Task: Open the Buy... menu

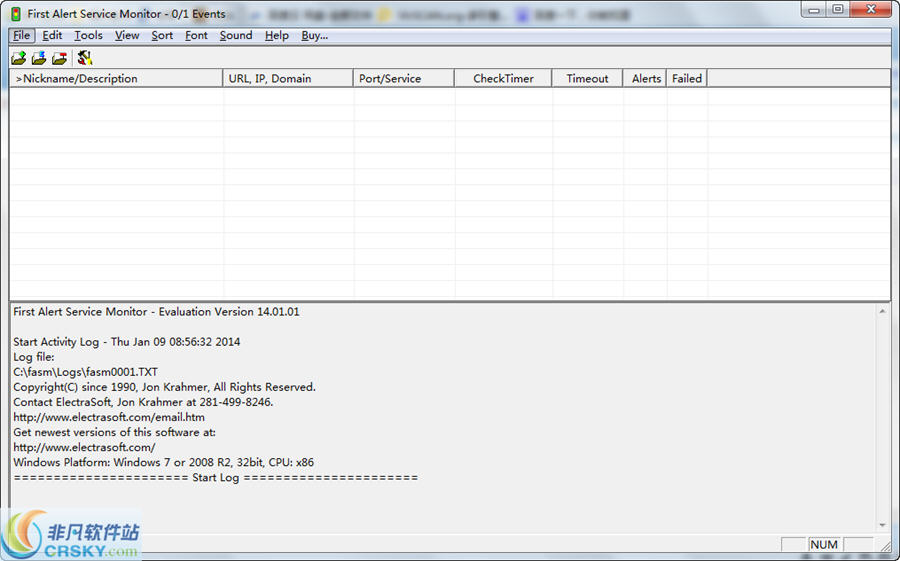Action: point(315,36)
